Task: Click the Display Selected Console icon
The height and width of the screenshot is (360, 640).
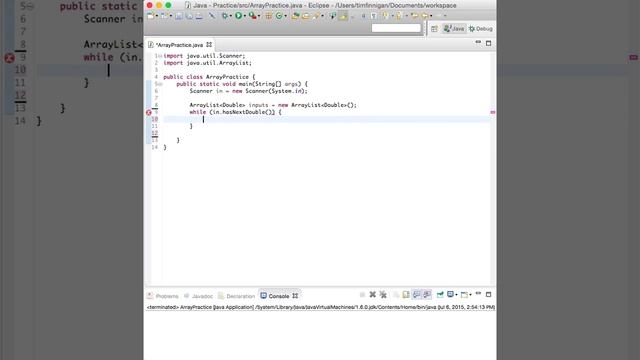Action: click(x=450, y=294)
